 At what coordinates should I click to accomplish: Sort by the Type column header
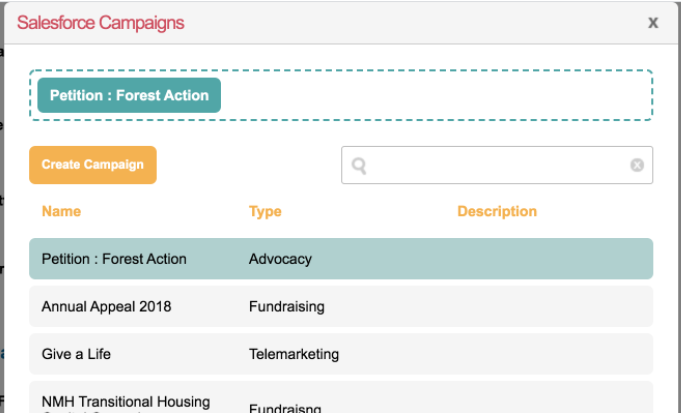265,211
